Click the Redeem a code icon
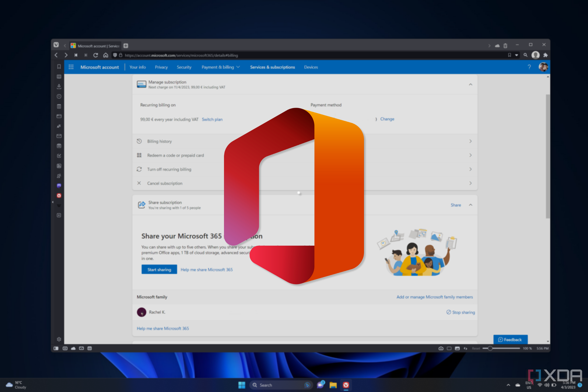 [x=139, y=155]
